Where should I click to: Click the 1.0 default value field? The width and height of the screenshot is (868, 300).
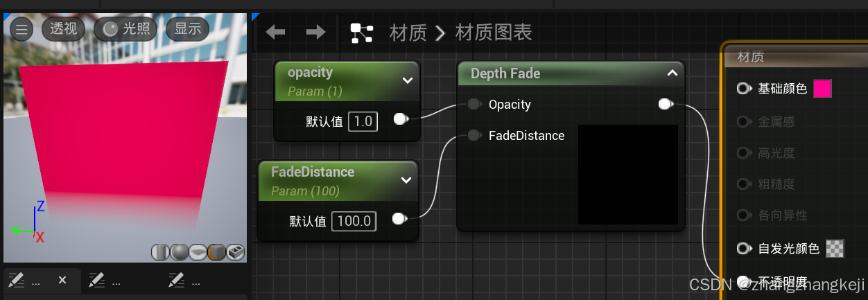click(363, 121)
